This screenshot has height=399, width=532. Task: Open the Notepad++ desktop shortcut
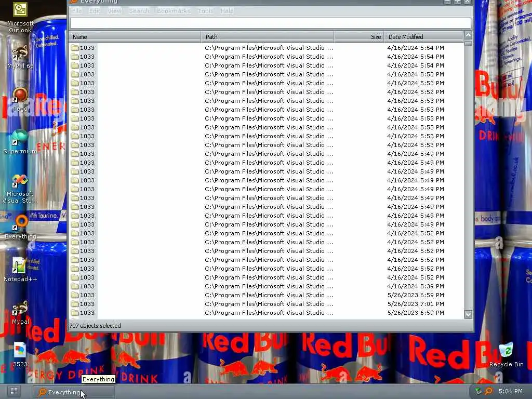pos(20,270)
